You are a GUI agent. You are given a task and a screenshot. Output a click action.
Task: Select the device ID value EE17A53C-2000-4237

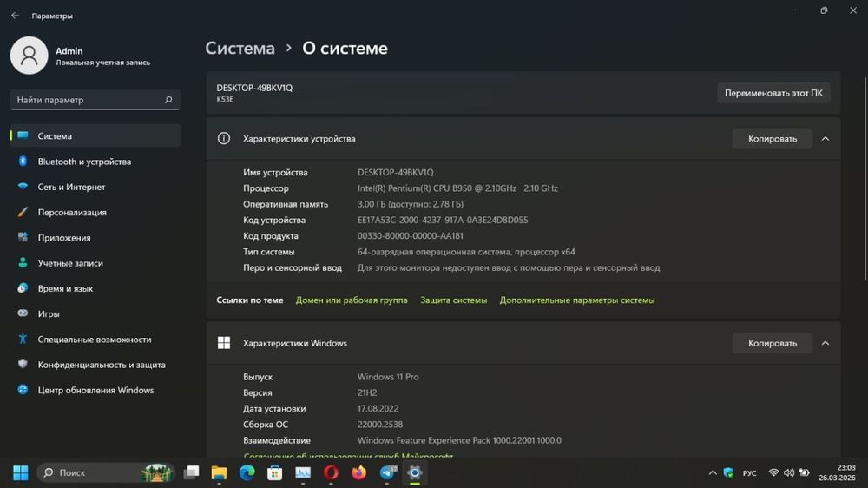click(443, 220)
